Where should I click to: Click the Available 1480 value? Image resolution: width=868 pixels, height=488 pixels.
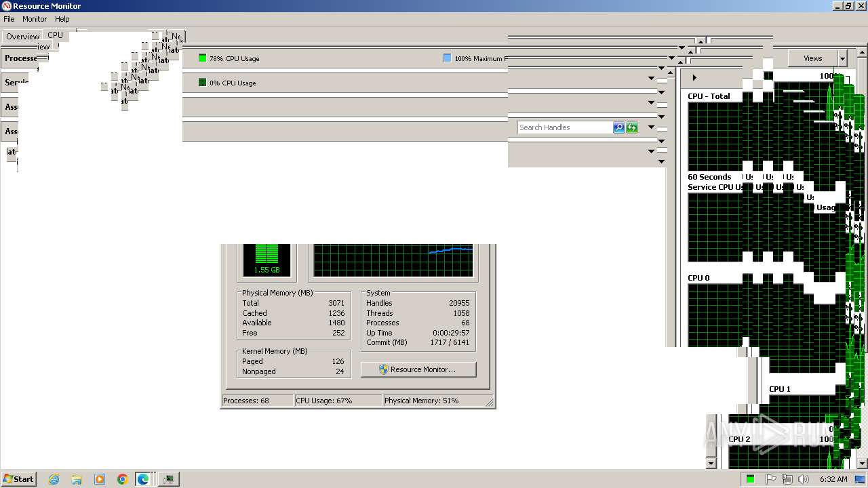click(336, 323)
